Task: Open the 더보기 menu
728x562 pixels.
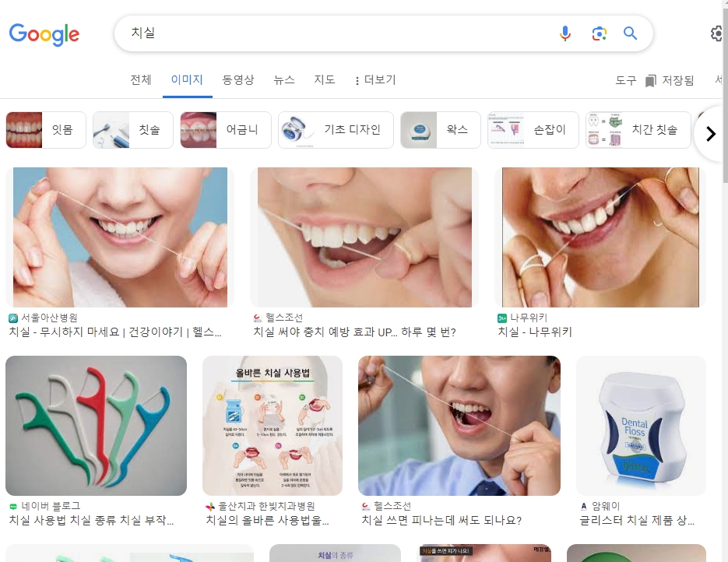Action: point(375,79)
